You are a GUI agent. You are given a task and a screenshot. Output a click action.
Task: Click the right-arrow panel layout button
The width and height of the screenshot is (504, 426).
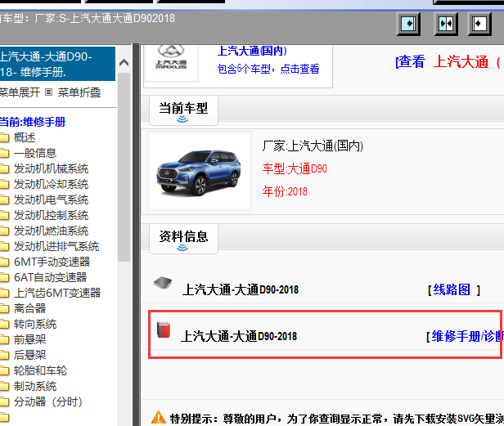[408, 24]
